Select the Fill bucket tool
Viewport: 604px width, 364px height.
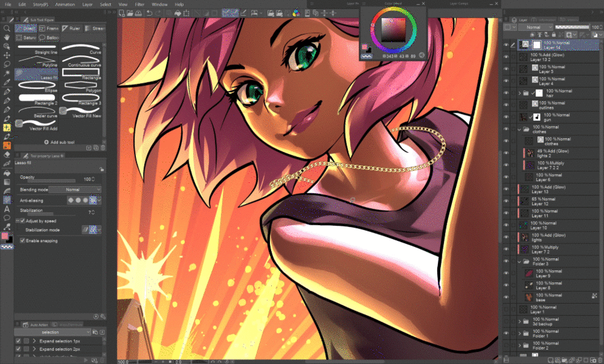(6, 173)
